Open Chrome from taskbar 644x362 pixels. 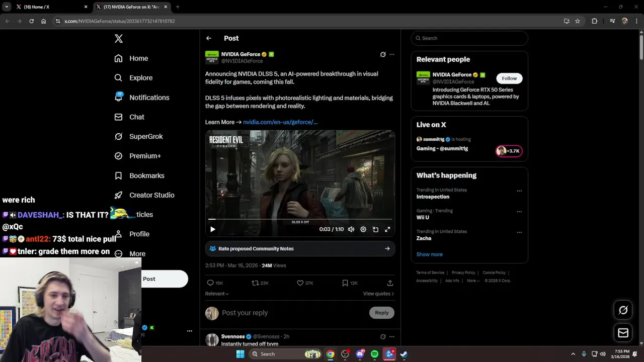330,354
